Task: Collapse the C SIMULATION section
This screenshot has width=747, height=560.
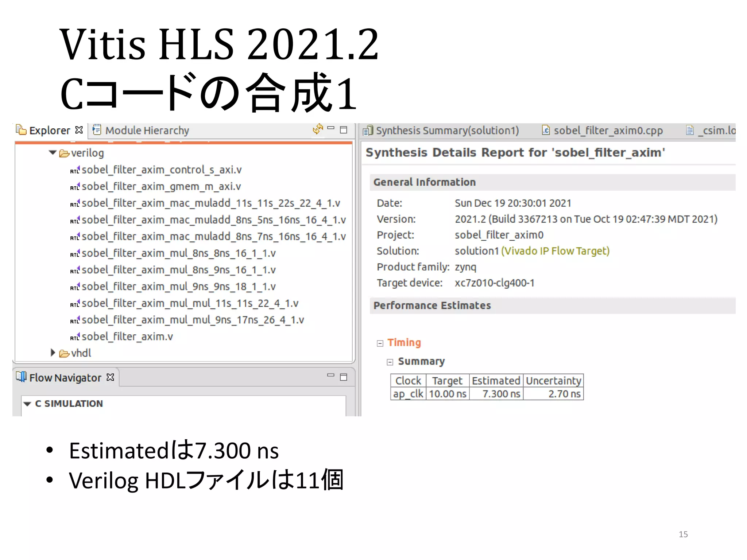Action: pos(27,404)
